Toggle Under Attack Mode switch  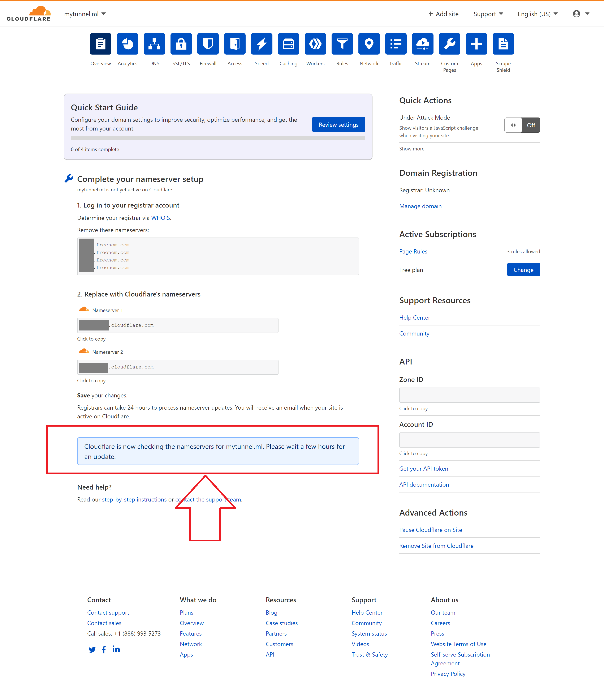[522, 125]
